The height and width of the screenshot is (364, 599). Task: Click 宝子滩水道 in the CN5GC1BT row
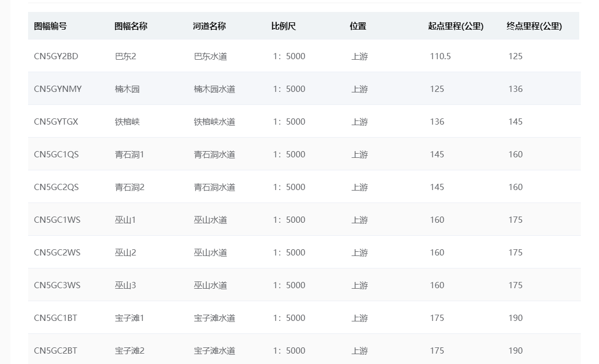tap(215, 318)
